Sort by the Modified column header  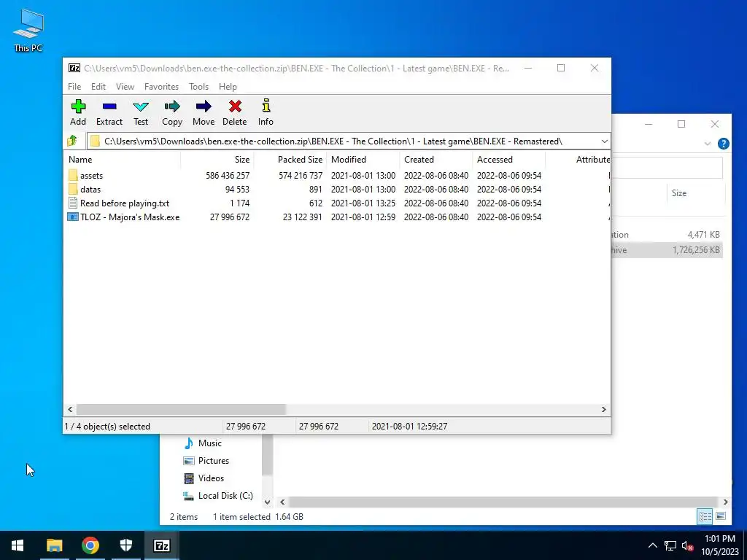[363, 160]
